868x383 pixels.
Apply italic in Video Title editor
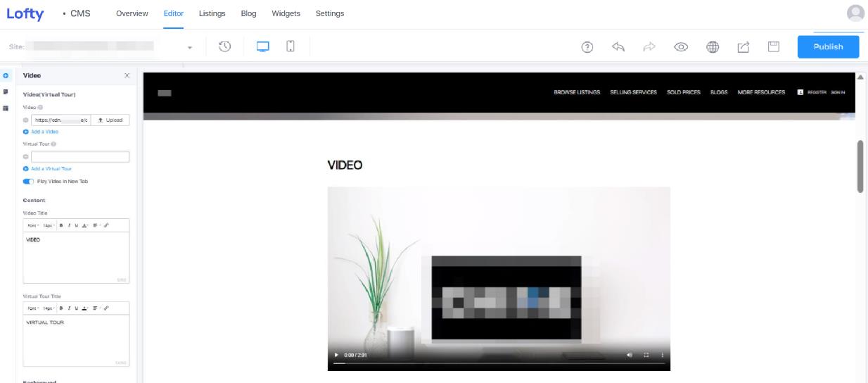69,225
